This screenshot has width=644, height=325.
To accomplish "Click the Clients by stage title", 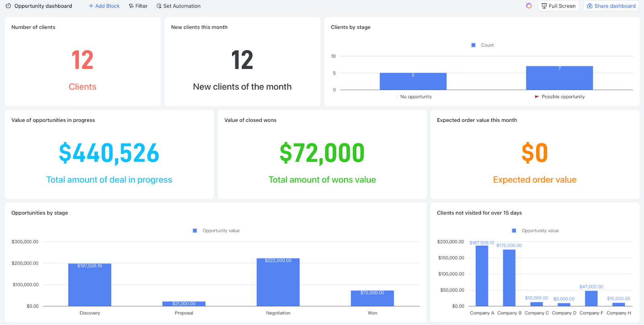I will (351, 27).
